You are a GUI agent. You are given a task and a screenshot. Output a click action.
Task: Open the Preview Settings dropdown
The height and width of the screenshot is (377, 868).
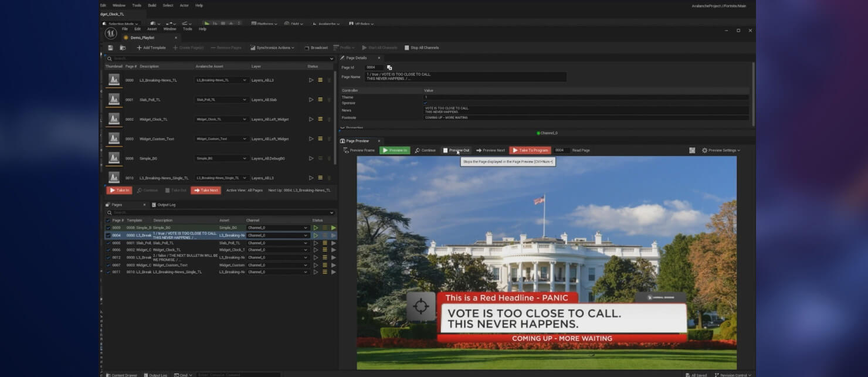(721, 150)
